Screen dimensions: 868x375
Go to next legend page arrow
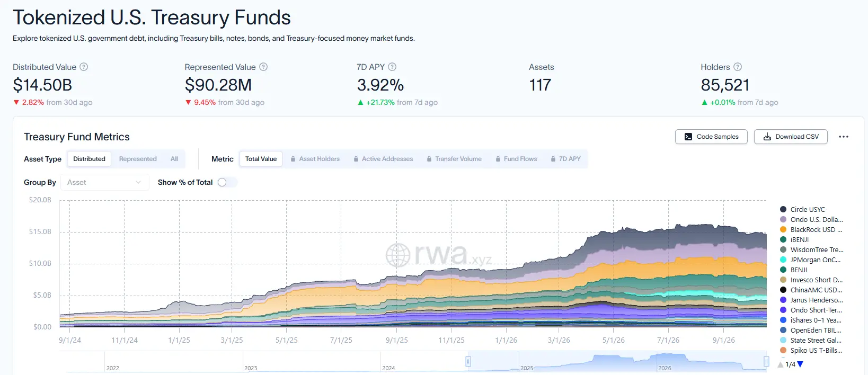[x=800, y=364]
